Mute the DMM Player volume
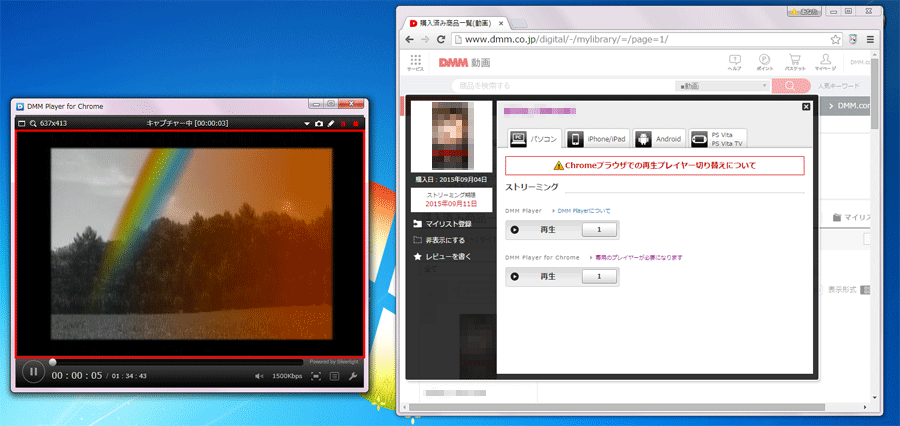 tap(259, 376)
